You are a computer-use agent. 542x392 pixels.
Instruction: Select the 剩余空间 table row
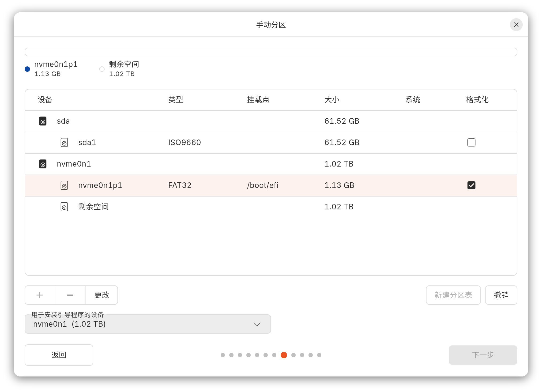click(x=271, y=207)
